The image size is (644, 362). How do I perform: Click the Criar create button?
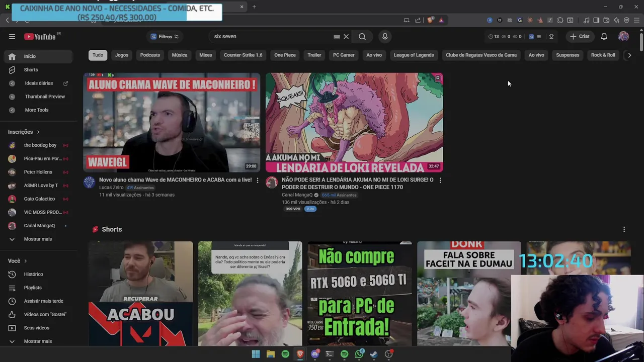[x=579, y=36]
